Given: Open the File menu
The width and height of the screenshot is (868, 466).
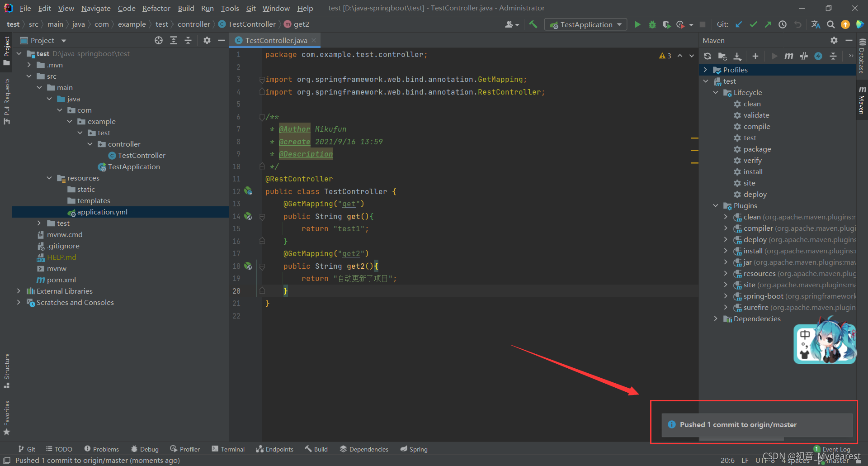Looking at the screenshot, I should (25, 8).
